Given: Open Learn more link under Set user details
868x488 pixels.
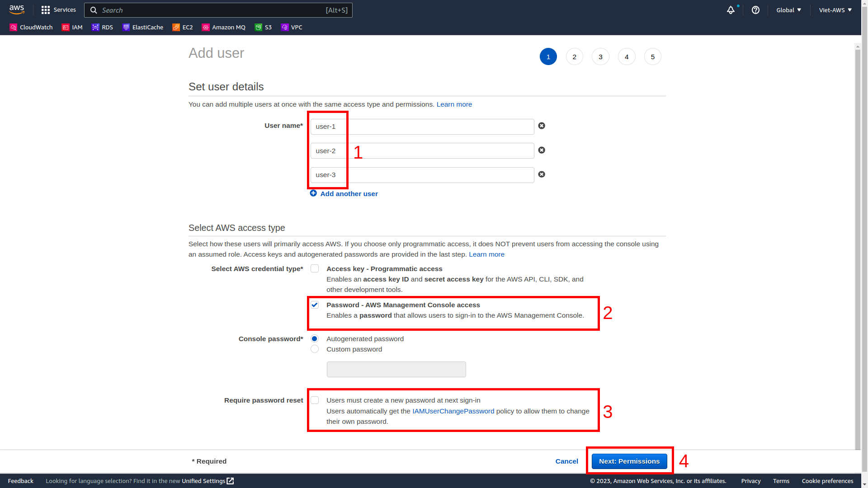Looking at the screenshot, I should (454, 104).
